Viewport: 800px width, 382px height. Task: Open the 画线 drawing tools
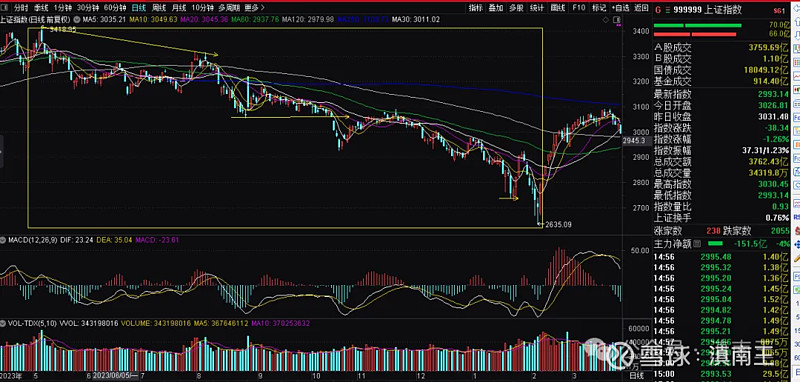(x=558, y=8)
